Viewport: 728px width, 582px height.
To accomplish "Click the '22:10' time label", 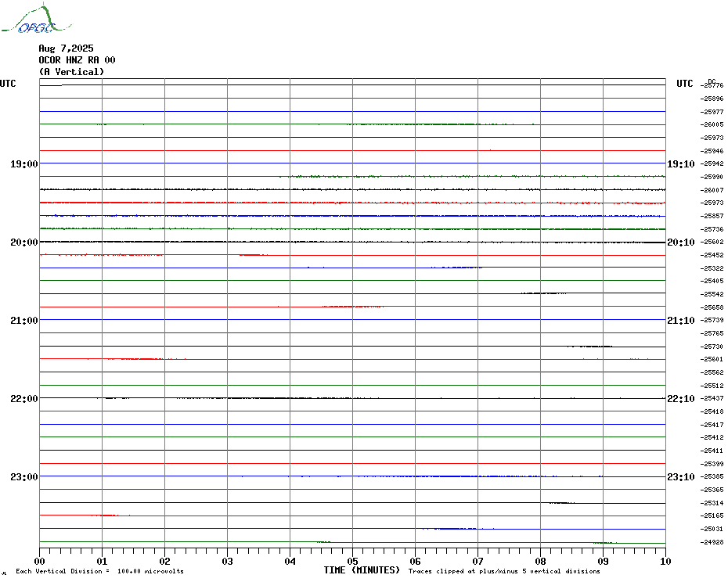I will [681, 399].
